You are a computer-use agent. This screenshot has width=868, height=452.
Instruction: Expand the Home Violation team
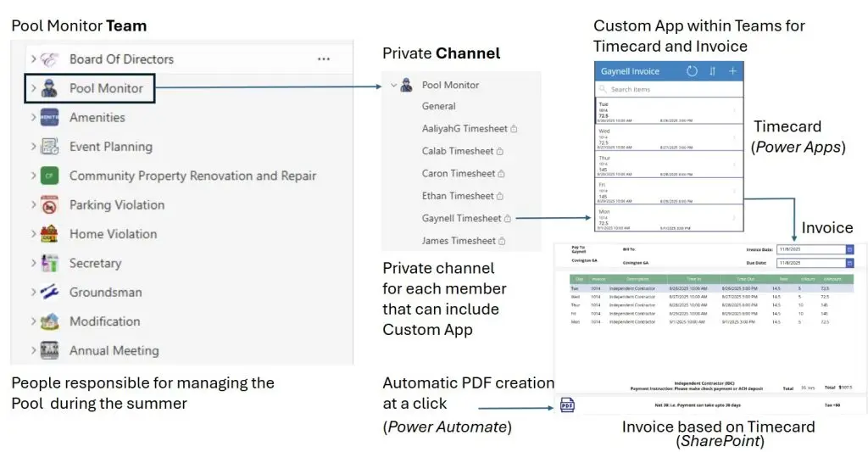click(33, 234)
